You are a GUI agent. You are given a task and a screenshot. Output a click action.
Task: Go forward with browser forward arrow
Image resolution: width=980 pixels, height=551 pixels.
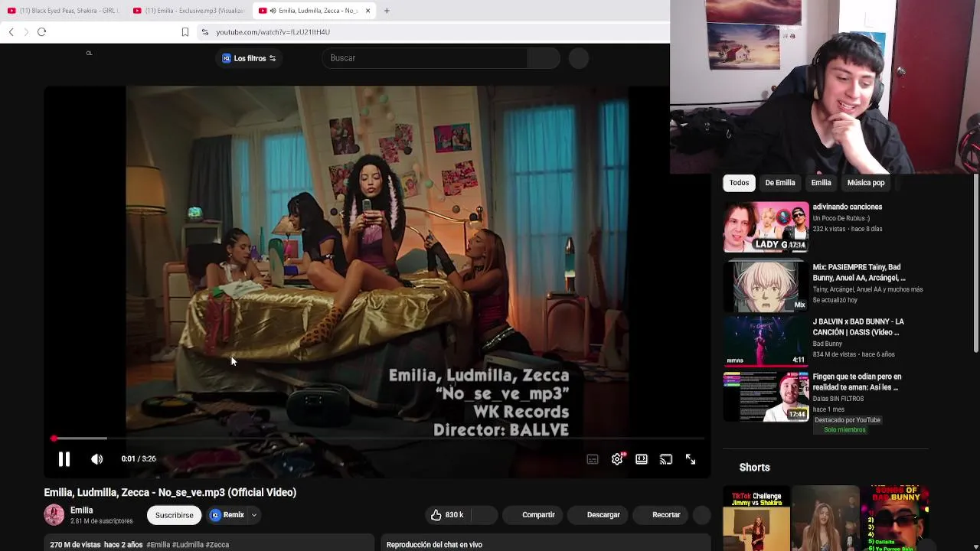point(26,32)
